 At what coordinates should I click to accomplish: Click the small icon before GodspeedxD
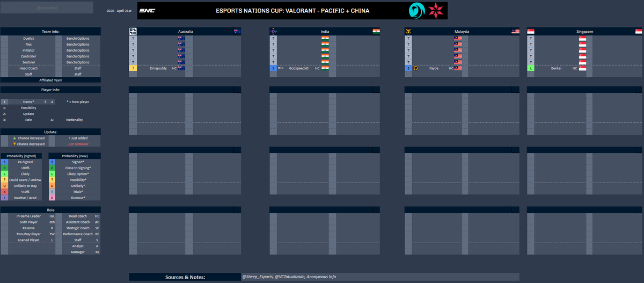pos(281,69)
